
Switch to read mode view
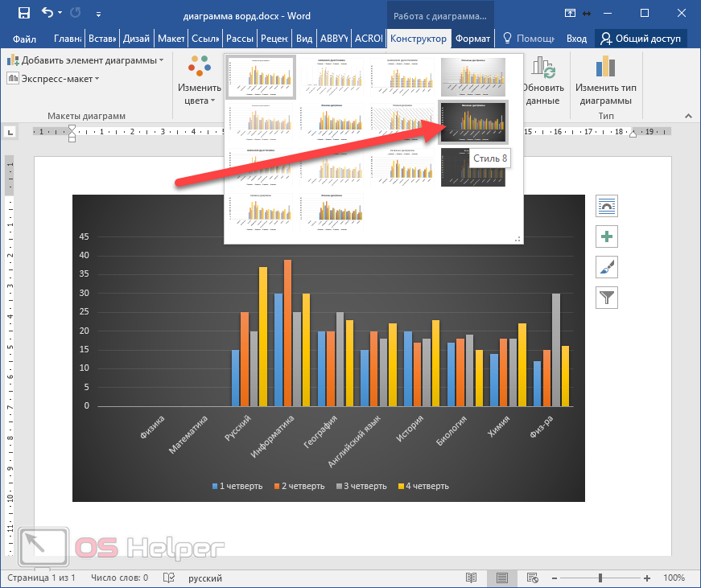(472, 578)
